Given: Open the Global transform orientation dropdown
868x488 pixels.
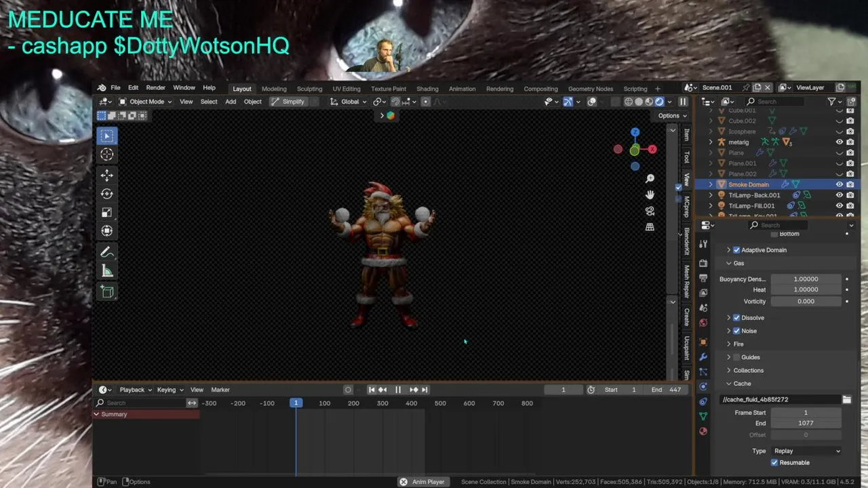Looking at the screenshot, I should click(x=349, y=102).
